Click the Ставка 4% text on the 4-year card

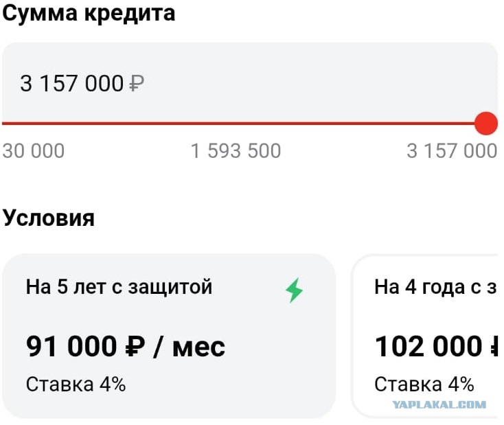pos(424,384)
